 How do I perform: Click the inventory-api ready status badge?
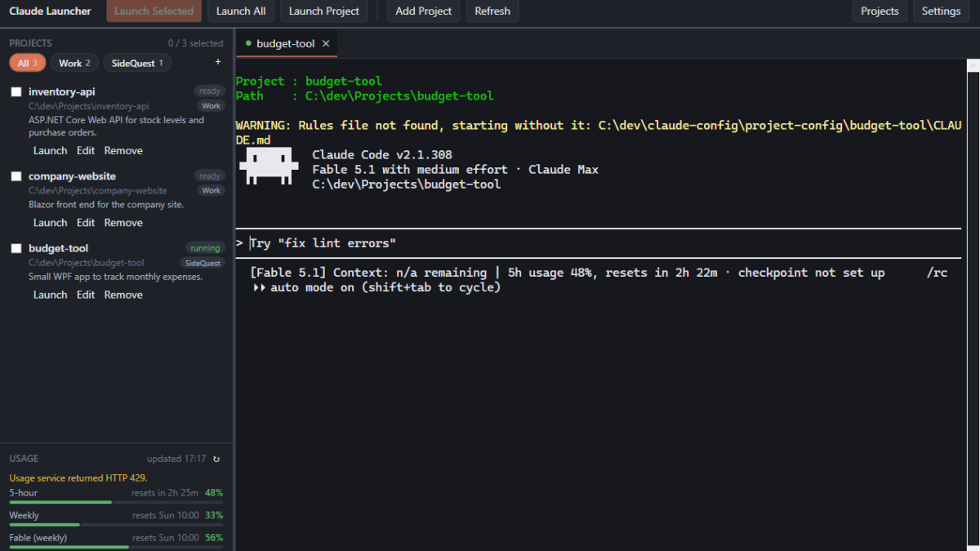(209, 91)
